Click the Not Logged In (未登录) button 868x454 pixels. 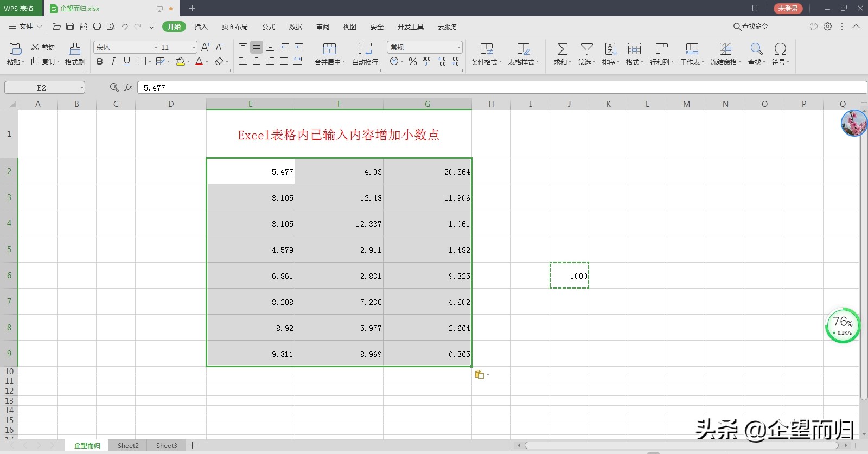click(x=788, y=8)
